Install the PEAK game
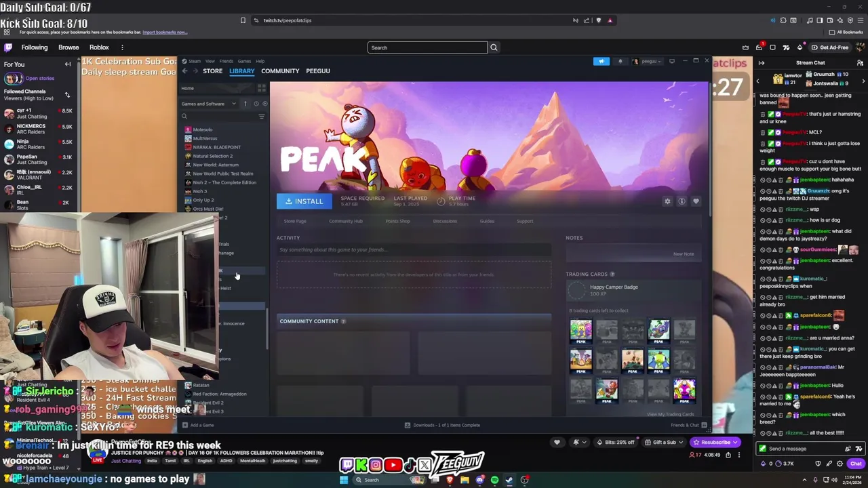Viewport: 868px width, 488px height. [x=304, y=201]
